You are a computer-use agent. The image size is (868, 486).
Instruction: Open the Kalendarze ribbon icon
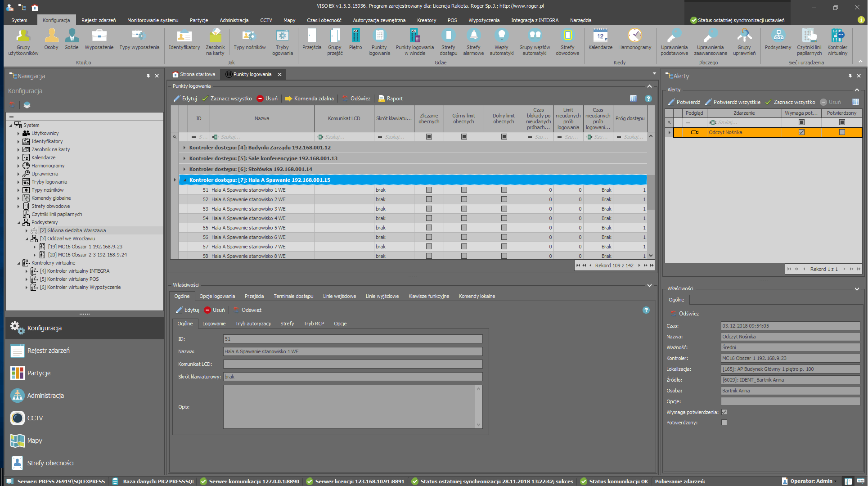(x=600, y=36)
